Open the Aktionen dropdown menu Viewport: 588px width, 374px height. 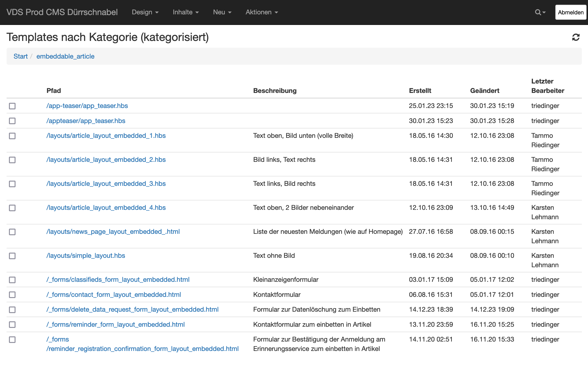(x=262, y=12)
